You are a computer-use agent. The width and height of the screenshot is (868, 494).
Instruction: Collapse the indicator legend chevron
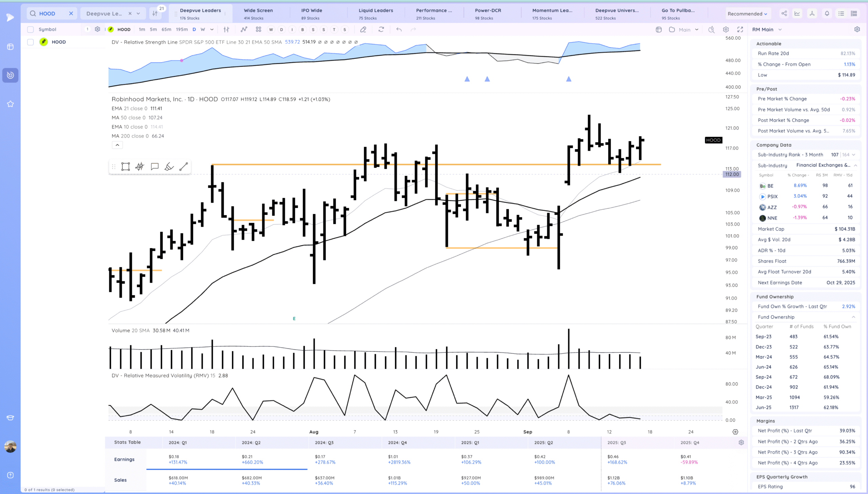(117, 145)
